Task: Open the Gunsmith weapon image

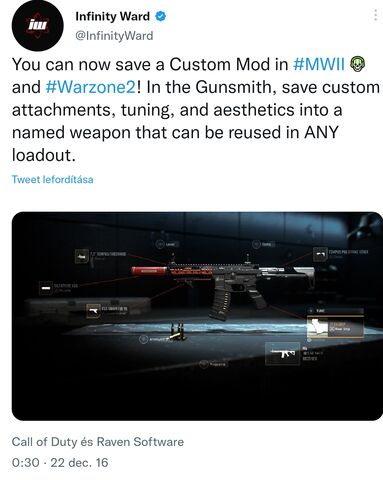Action: (197, 316)
